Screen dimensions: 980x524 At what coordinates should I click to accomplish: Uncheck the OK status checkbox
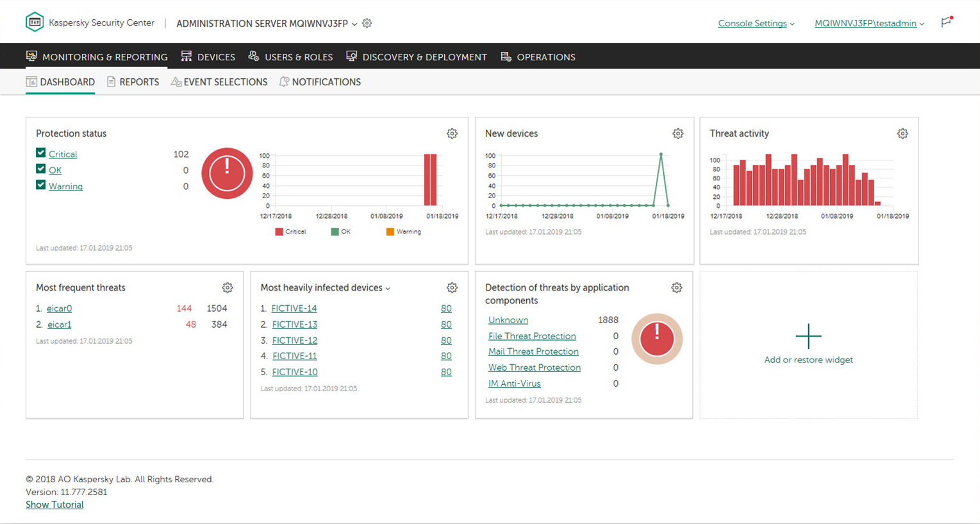pyautogui.click(x=41, y=169)
